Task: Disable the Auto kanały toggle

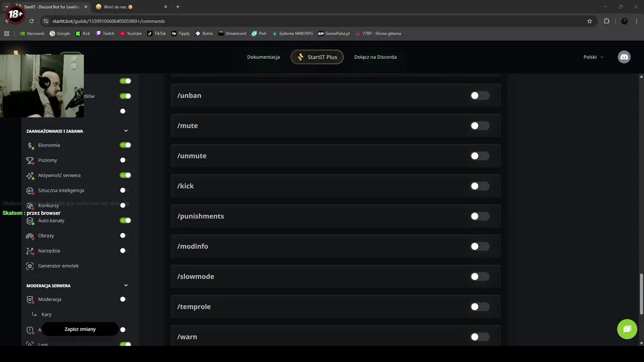Action: tap(125, 221)
